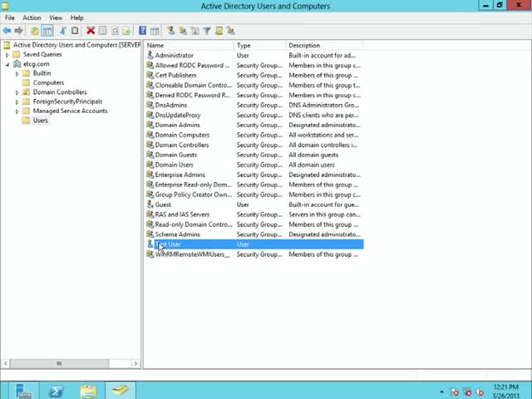The height and width of the screenshot is (399, 532).
Task: Select the Domain Guests group
Action: pos(254,155)
